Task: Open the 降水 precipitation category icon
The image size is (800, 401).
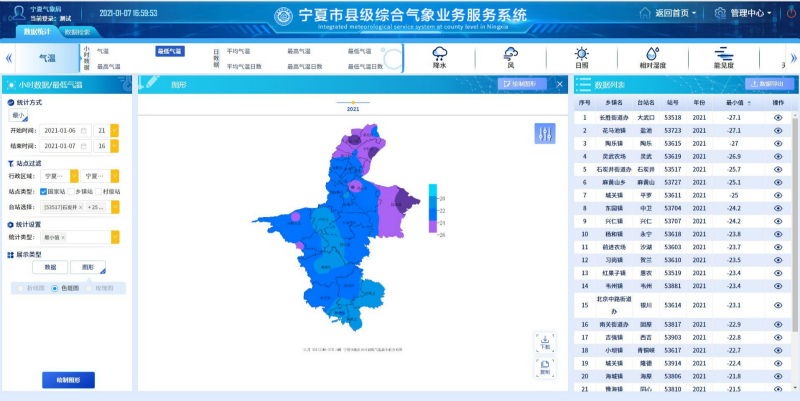Action: (439, 57)
